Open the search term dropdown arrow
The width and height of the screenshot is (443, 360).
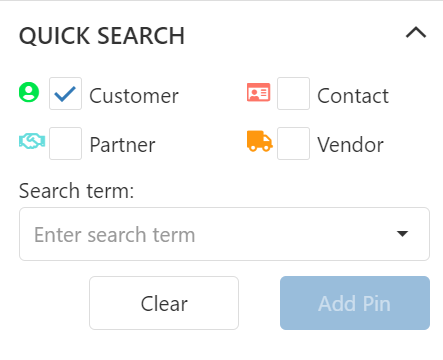point(402,234)
